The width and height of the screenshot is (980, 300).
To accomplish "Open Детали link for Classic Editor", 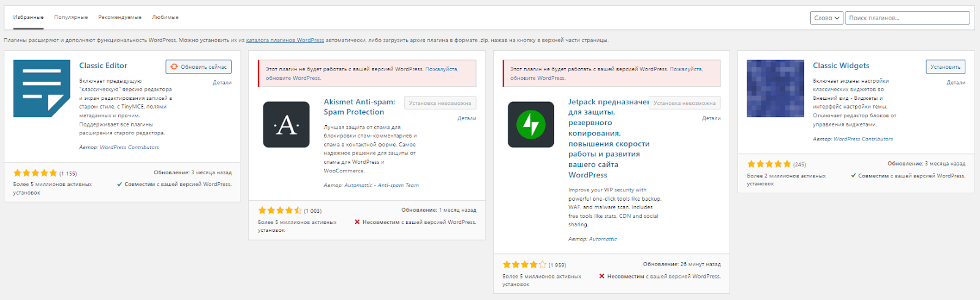I will click(x=222, y=82).
